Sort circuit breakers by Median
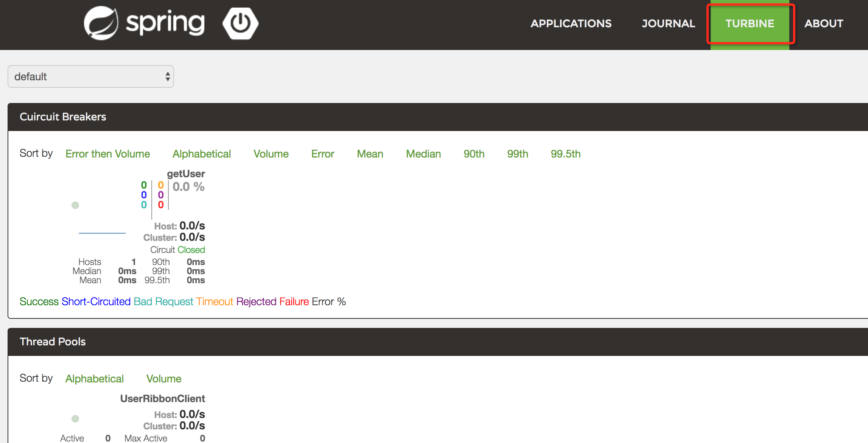The width and height of the screenshot is (868, 443). [x=423, y=154]
